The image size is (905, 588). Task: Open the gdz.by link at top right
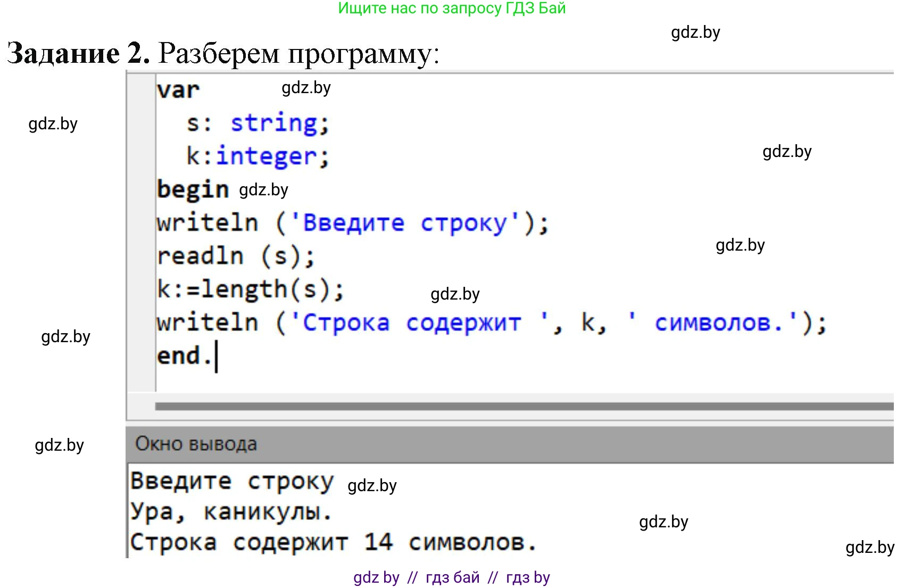pos(695,33)
